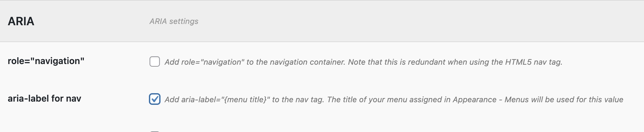Click the role="navigation" setting label
Image resolution: width=644 pixels, height=132 pixels.
pyautogui.click(x=46, y=61)
